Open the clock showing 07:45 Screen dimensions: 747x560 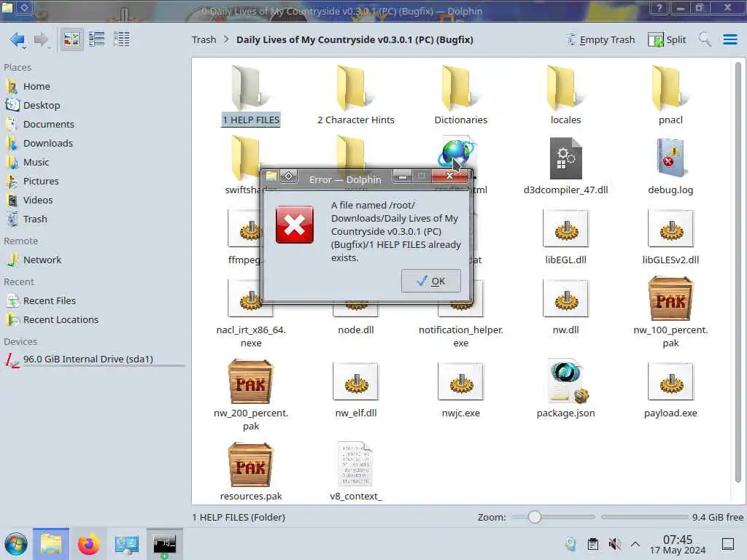[x=678, y=544]
